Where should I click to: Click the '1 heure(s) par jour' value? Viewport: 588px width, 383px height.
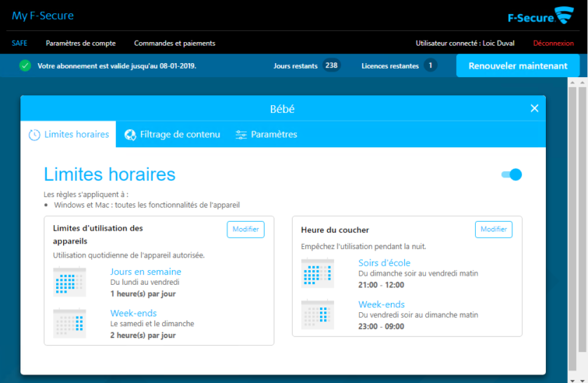[143, 293]
